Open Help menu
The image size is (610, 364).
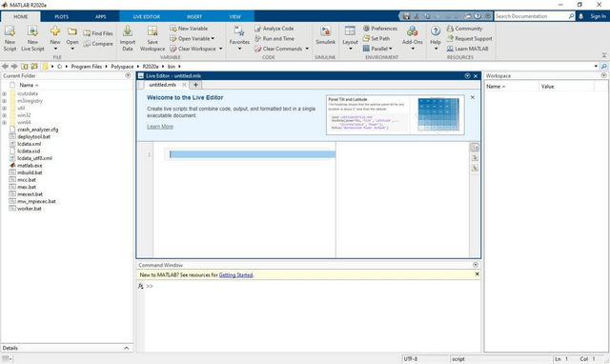pyautogui.click(x=436, y=38)
